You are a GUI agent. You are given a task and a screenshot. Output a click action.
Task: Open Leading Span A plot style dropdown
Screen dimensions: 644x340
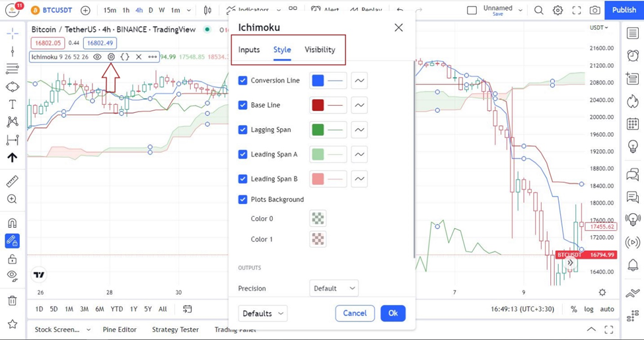tap(359, 154)
